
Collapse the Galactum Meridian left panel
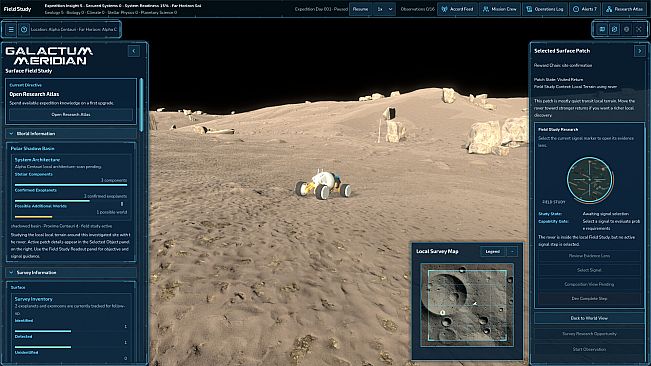[134, 51]
